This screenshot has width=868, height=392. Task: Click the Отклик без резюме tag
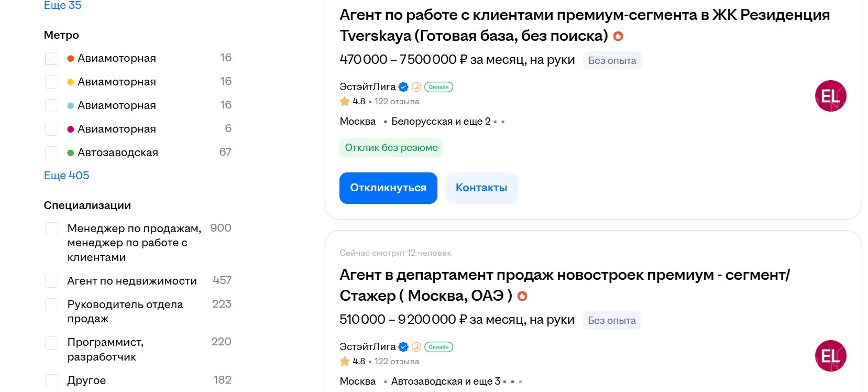pyautogui.click(x=391, y=147)
